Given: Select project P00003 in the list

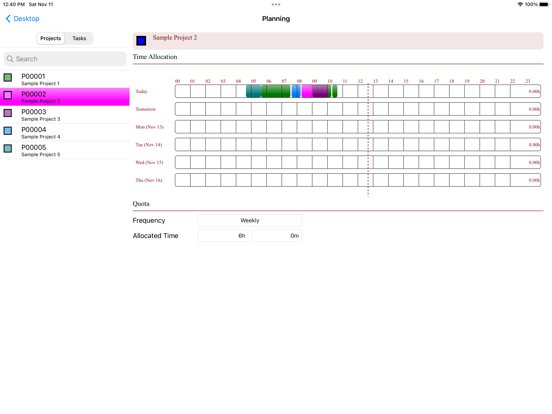Looking at the screenshot, I should 65,115.
